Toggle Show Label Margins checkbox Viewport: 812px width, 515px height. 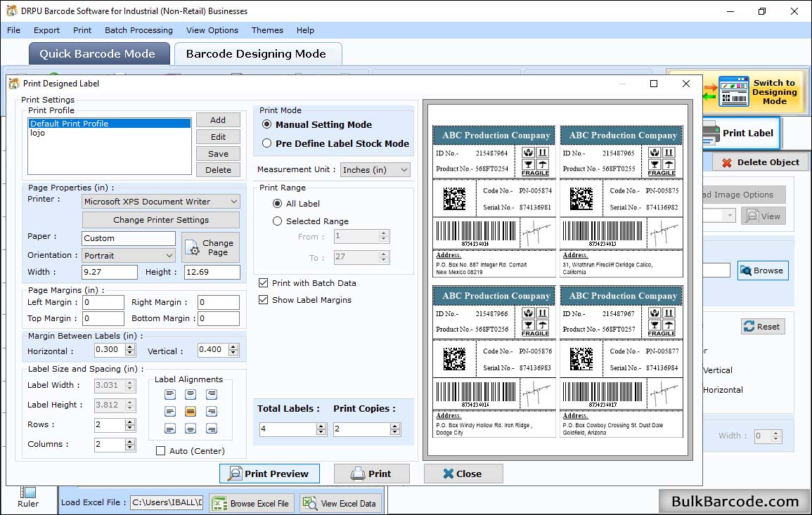tap(263, 300)
